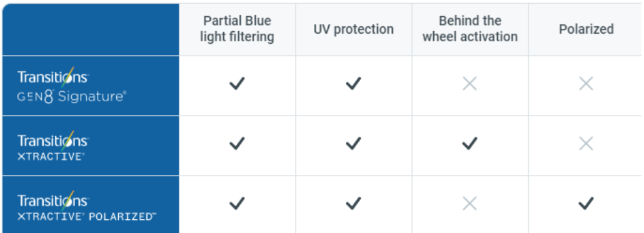
Task: Select XTRActive blue light filtering checkmark
Action: pos(237,144)
